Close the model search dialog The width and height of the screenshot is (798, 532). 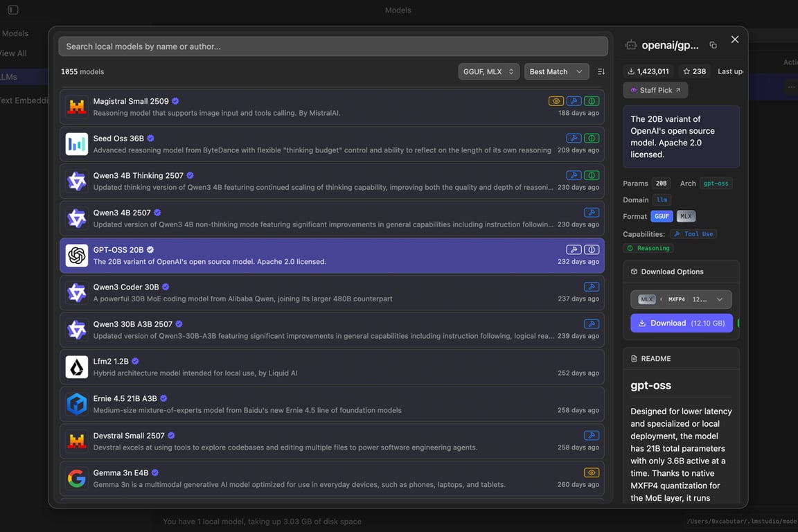tap(735, 39)
